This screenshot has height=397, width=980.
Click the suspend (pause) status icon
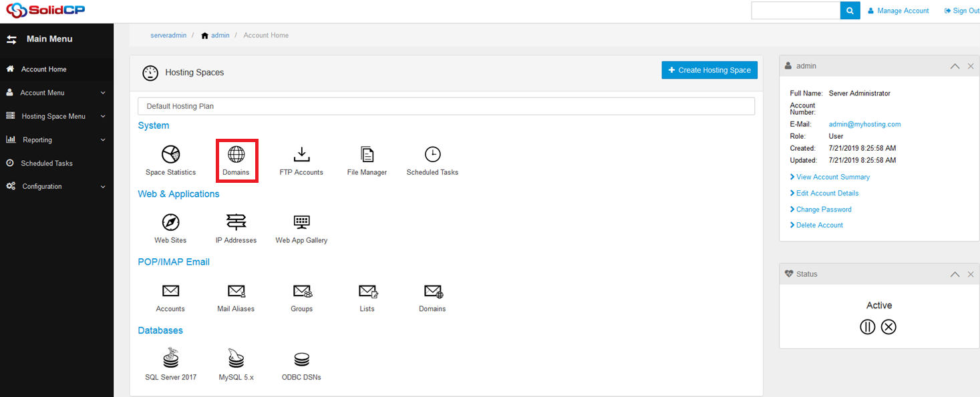point(868,327)
